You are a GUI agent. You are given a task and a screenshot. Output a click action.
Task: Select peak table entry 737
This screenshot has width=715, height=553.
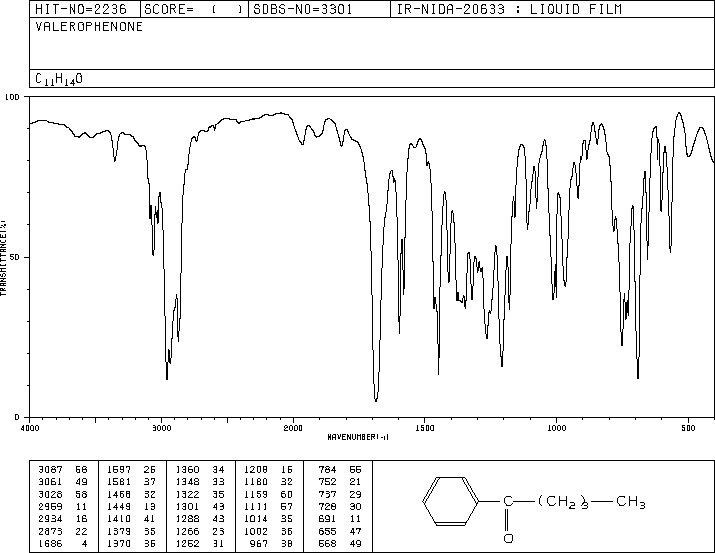coord(340,494)
